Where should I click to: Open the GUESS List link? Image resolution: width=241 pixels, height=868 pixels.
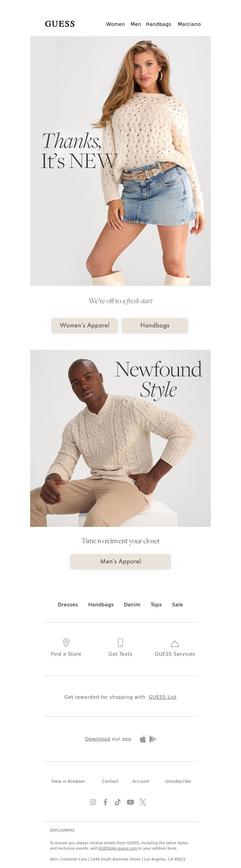coord(162,697)
